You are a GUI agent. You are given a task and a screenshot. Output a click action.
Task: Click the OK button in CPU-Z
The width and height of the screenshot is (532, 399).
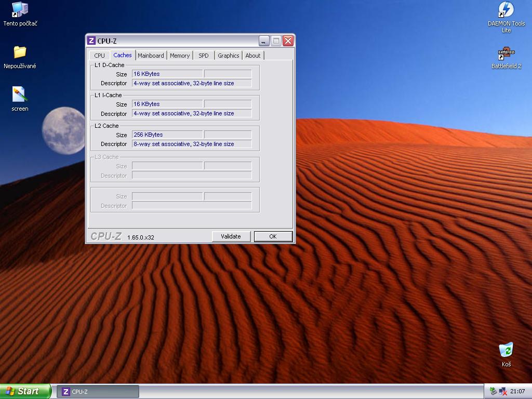273,236
